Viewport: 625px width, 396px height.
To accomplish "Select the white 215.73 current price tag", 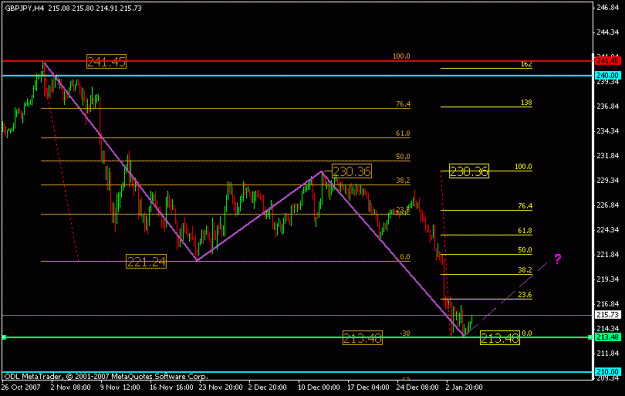I will point(607,315).
